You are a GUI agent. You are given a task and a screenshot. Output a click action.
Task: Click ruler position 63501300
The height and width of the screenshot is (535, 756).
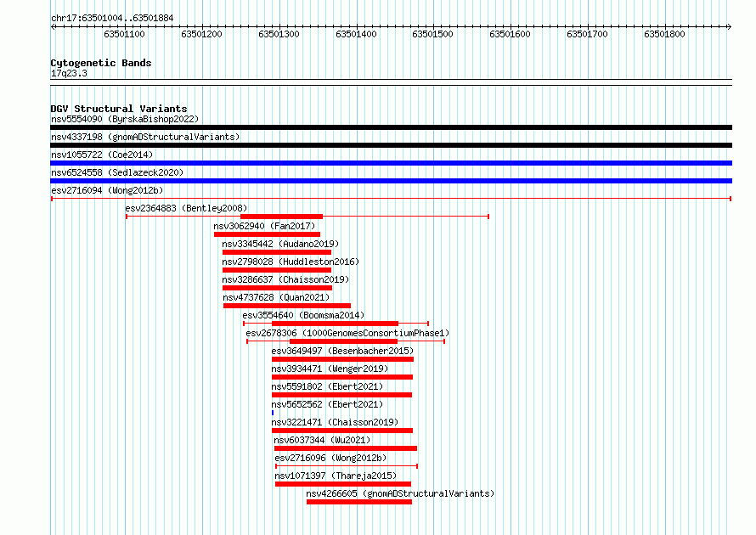279,34
